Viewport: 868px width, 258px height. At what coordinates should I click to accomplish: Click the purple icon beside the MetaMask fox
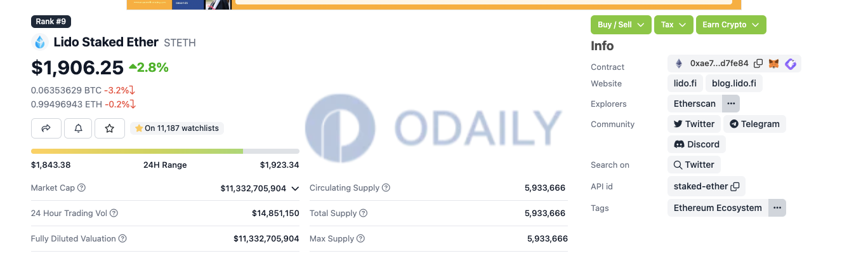tap(791, 64)
